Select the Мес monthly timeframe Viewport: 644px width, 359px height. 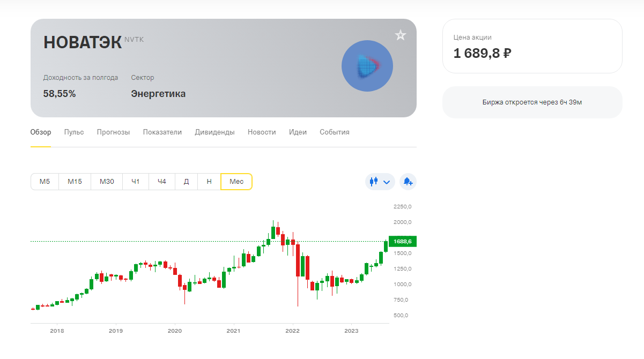pyautogui.click(x=236, y=182)
